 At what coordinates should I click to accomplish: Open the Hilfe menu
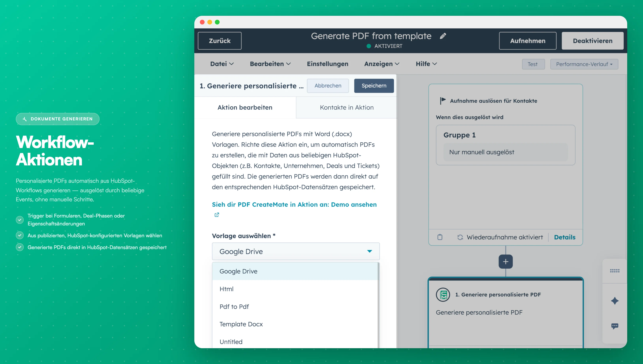click(426, 64)
